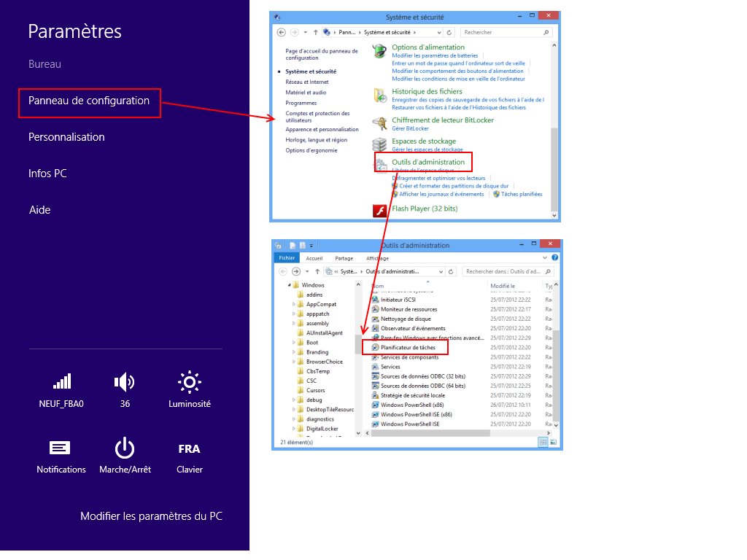Open the NEUF_FBA0 network icon
The image size is (747, 560).
(61, 381)
